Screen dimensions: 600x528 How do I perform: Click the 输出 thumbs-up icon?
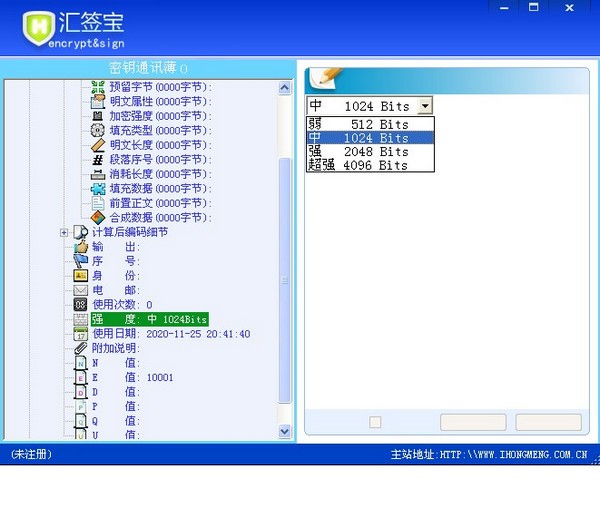click(x=81, y=246)
